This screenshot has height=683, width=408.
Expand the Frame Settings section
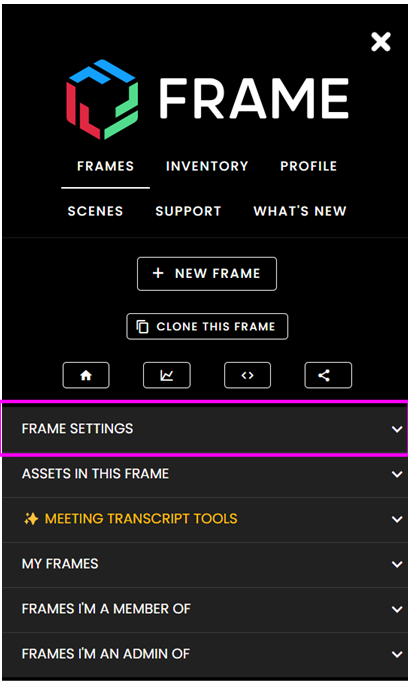tap(205, 429)
